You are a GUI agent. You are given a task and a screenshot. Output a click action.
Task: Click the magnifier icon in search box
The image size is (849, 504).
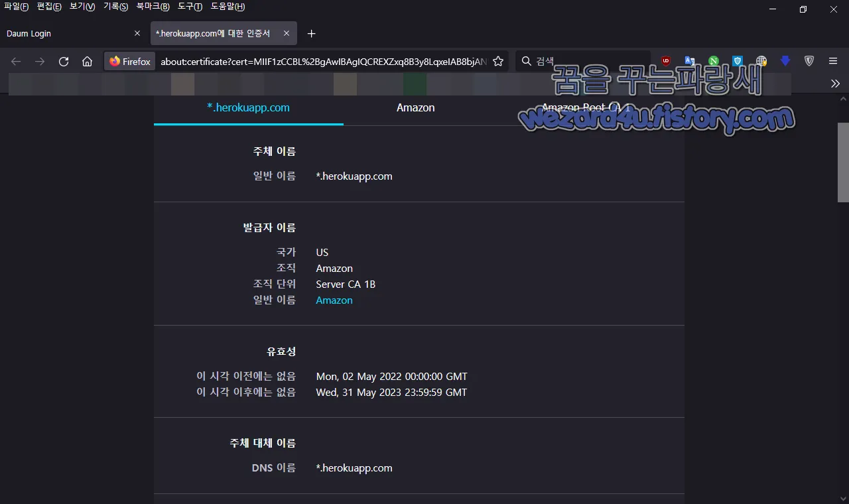pos(527,61)
